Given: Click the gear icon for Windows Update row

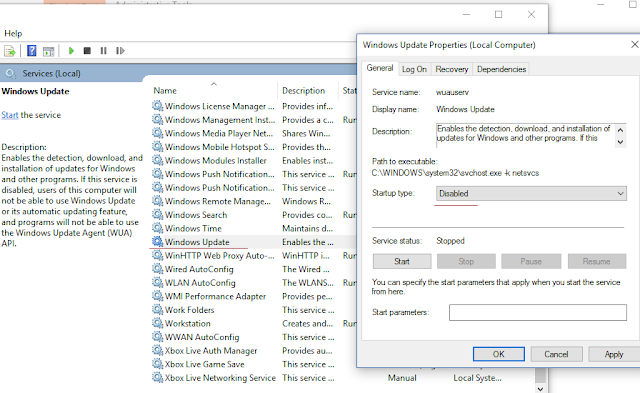Looking at the screenshot, I should tap(158, 242).
